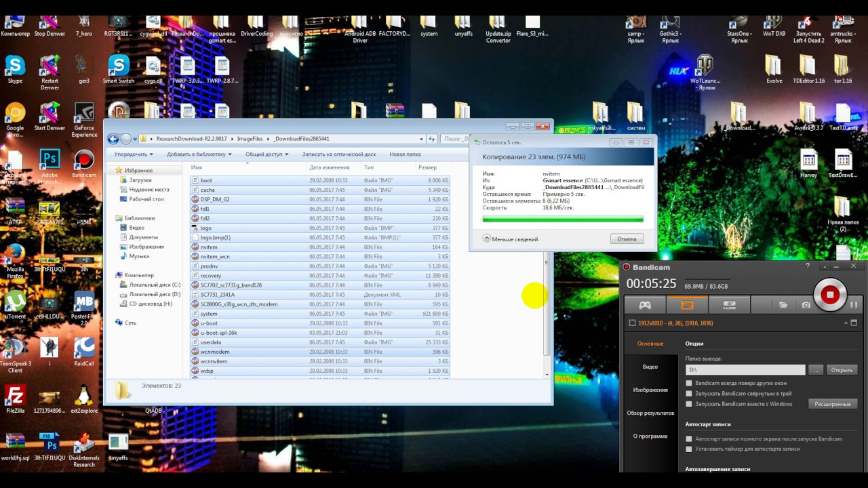Open Bandicam output folder icon
This screenshot has height=488, width=868.
[783, 305]
